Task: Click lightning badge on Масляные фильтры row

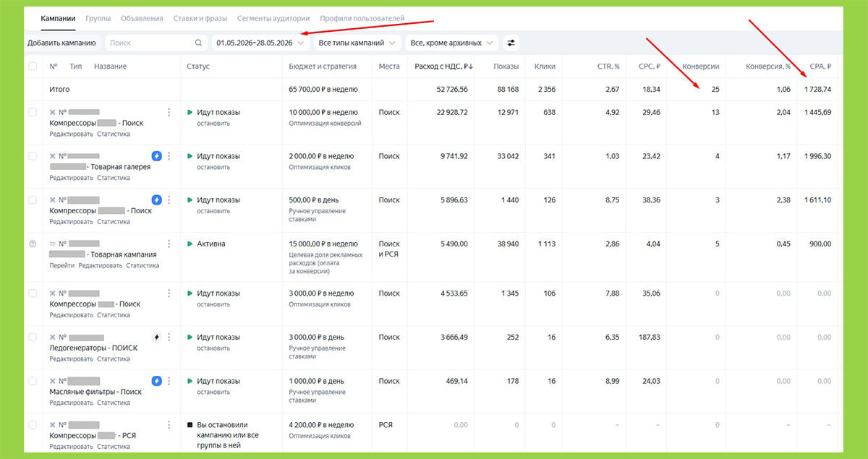Action: click(156, 381)
